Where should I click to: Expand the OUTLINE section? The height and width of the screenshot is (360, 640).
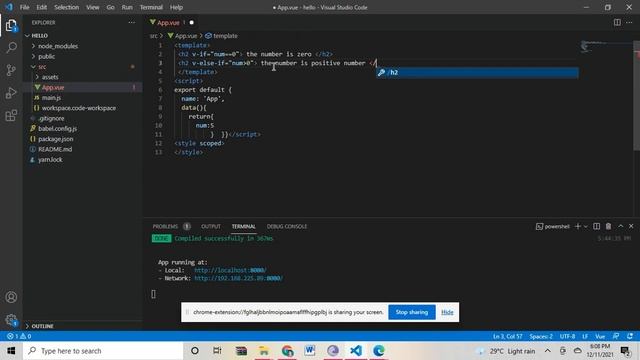click(x=42, y=326)
